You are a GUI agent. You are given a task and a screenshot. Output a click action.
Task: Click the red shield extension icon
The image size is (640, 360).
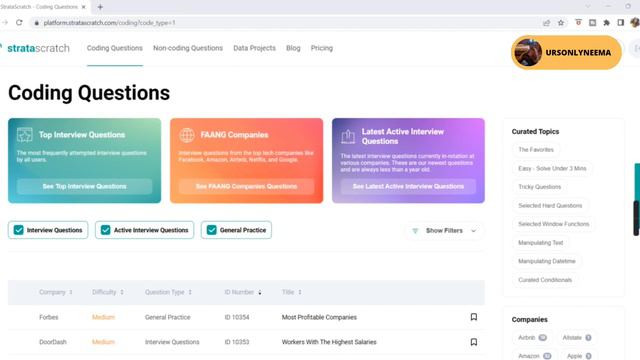578,23
